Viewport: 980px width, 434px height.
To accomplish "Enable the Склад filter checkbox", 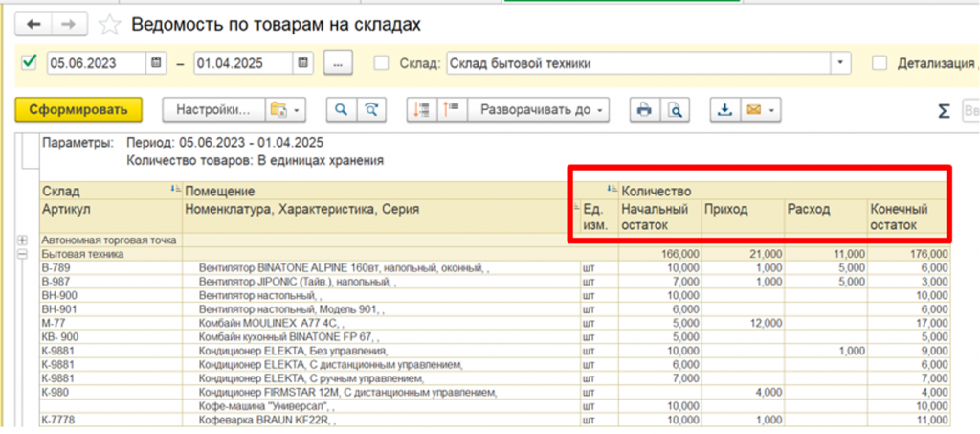I will click(x=382, y=63).
